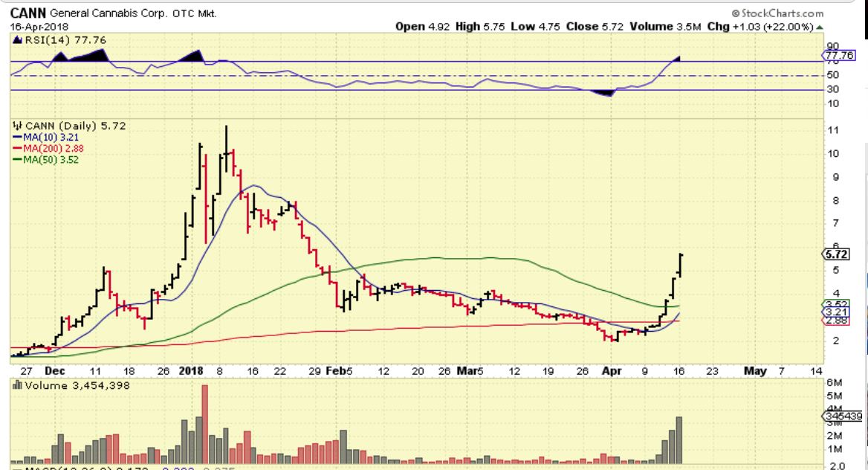The image size is (868, 470).
Task: Click the 30 level on the RSI axis
Action: pos(832,88)
